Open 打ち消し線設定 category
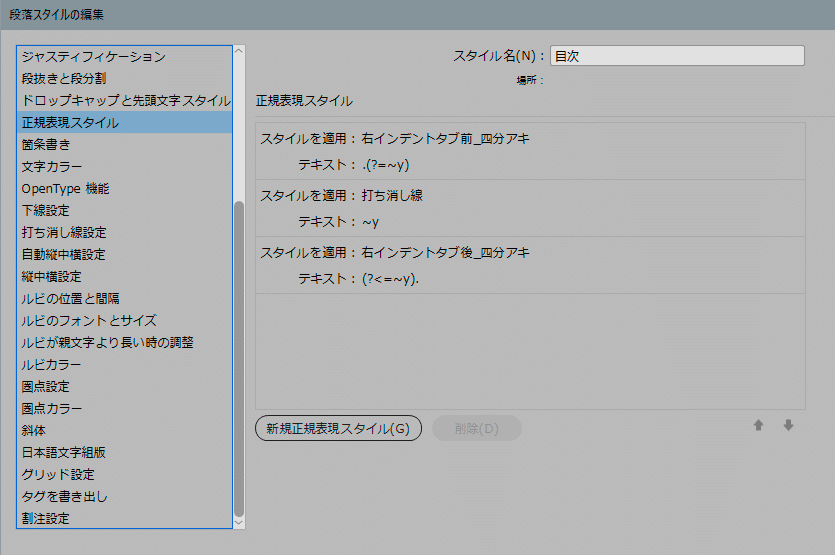The height and width of the screenshot is (555, 835). click(124, 232)
